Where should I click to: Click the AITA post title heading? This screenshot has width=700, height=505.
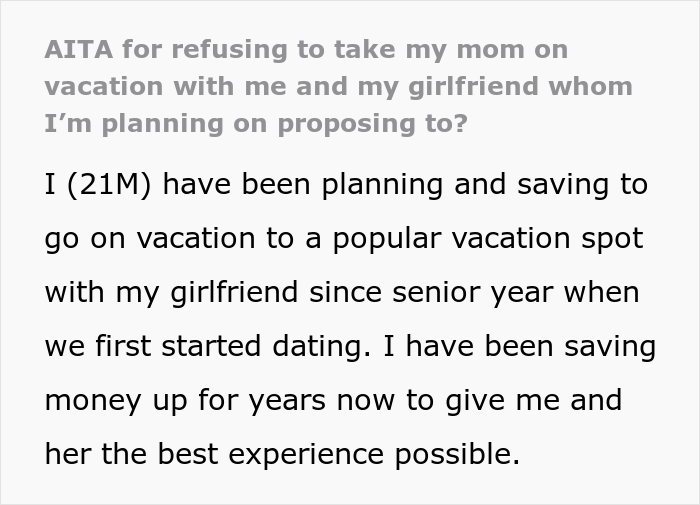339,87
